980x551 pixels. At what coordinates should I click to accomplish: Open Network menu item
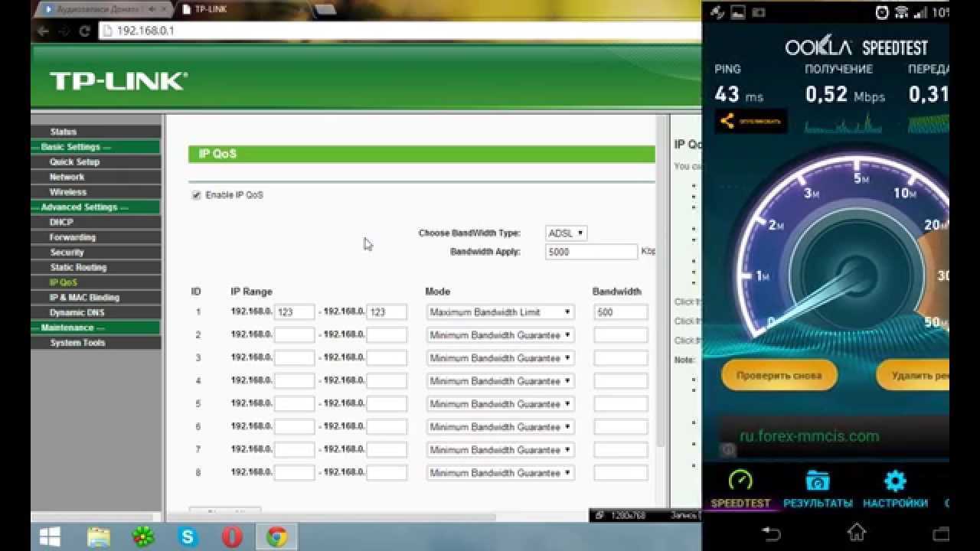(67, 177)
